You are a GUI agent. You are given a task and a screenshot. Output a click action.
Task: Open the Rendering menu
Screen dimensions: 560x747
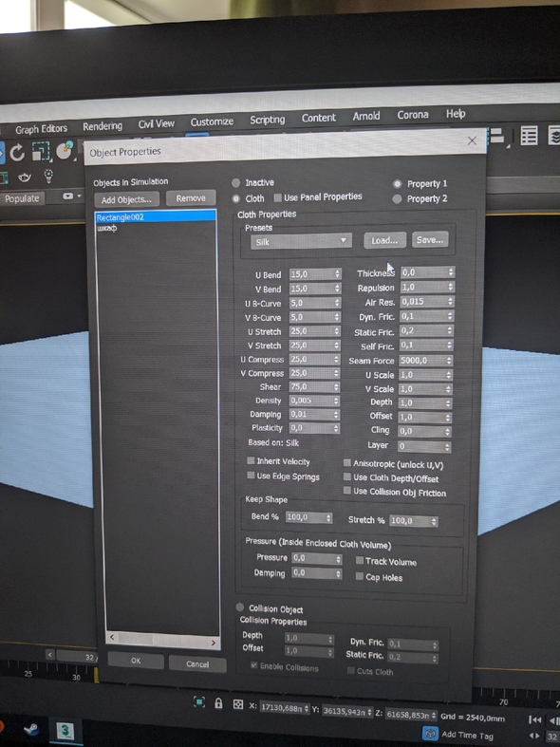103,126
